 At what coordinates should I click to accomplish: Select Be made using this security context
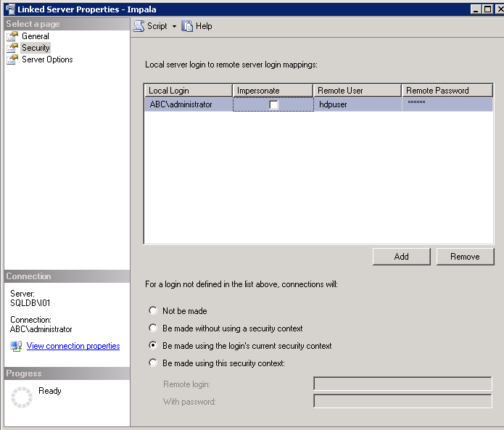click(153, 363)
